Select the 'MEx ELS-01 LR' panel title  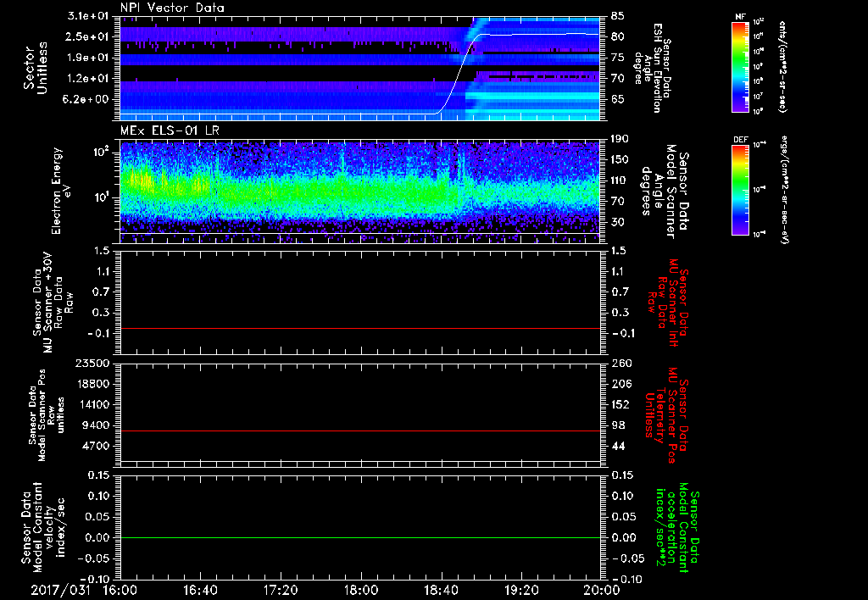pos(170,131)
